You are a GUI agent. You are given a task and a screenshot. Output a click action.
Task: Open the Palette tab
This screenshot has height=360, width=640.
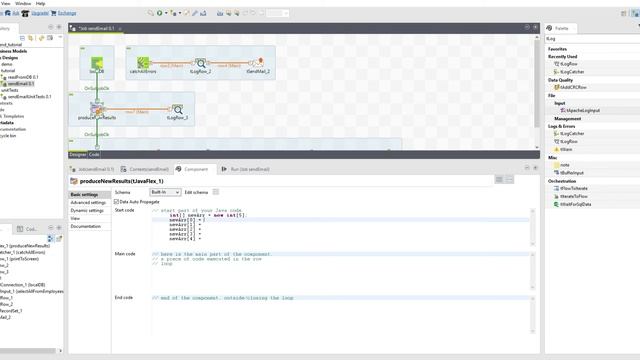click(560, 28)
